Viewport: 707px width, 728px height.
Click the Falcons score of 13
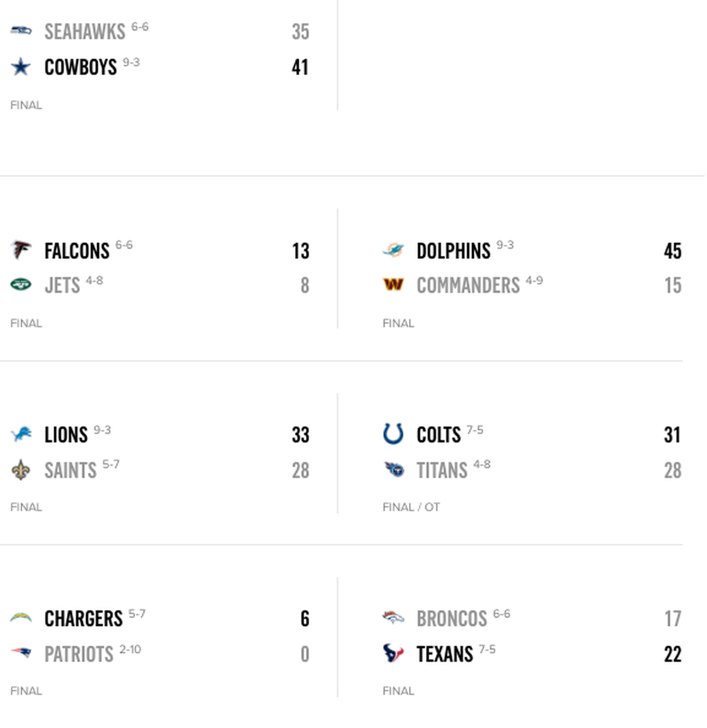[300, 251]
